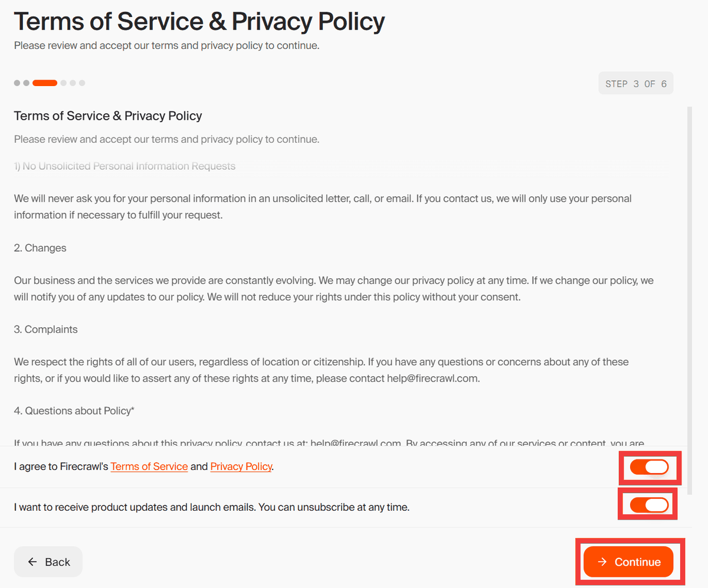Screen dimensions: 708x588
Task: Toggle the agree to Terms of Service switch
Action: pyautogui.click(x=649, y=467)
